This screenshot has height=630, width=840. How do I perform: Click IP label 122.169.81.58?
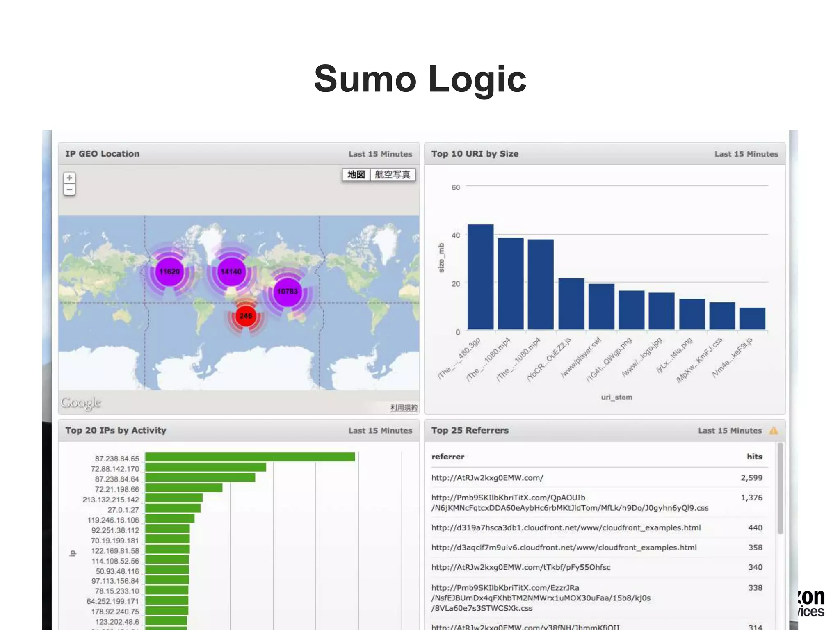click(x=115, y=551)
